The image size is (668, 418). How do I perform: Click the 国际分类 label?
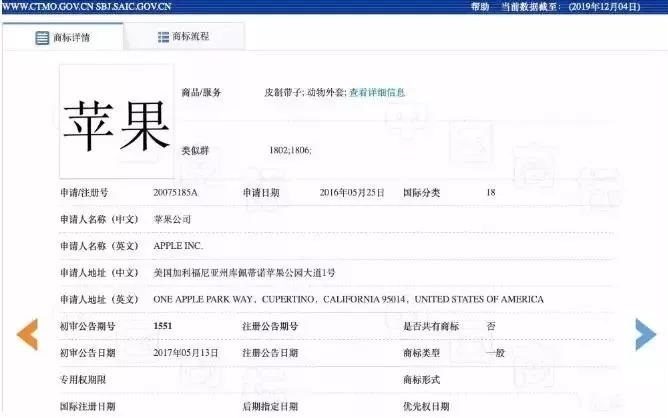pos(421,193)
